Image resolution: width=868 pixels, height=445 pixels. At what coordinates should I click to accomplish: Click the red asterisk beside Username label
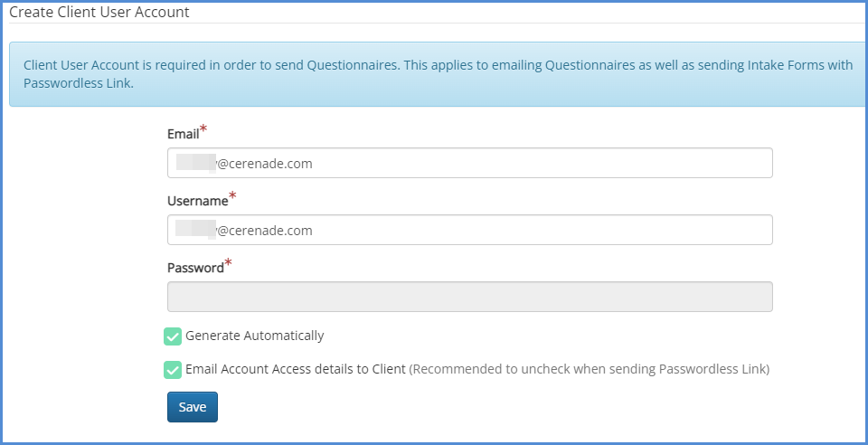[x=232, y=196]
